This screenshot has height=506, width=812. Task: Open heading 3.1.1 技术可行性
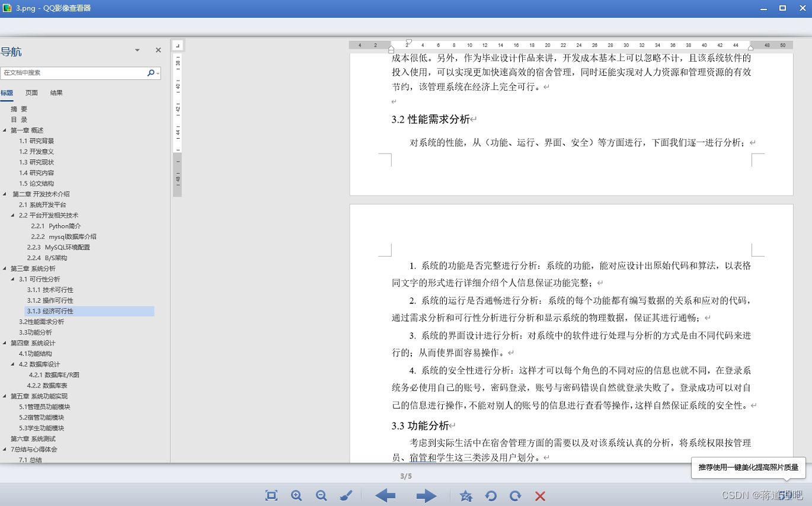pyautogui.click(x=50, y=290)
